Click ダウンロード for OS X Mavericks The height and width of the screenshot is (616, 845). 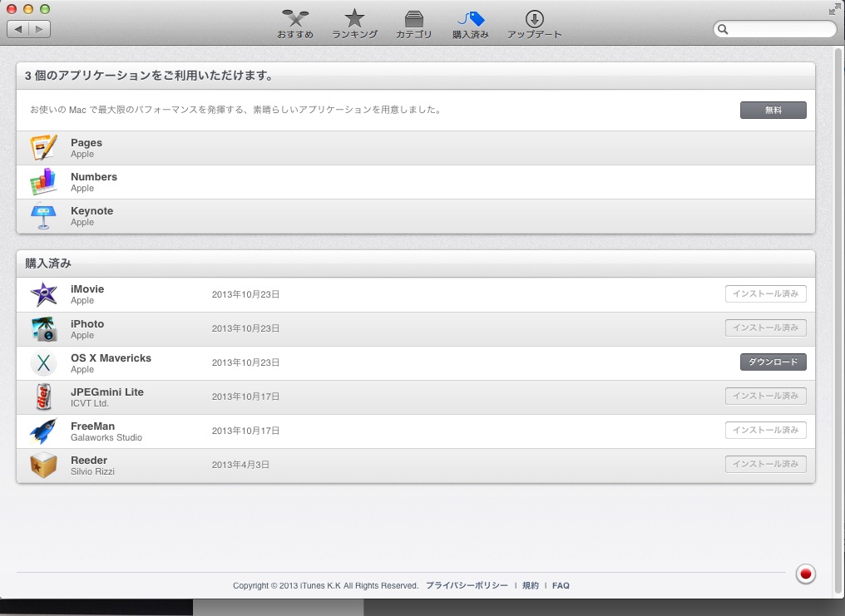[x=773, y=362]
